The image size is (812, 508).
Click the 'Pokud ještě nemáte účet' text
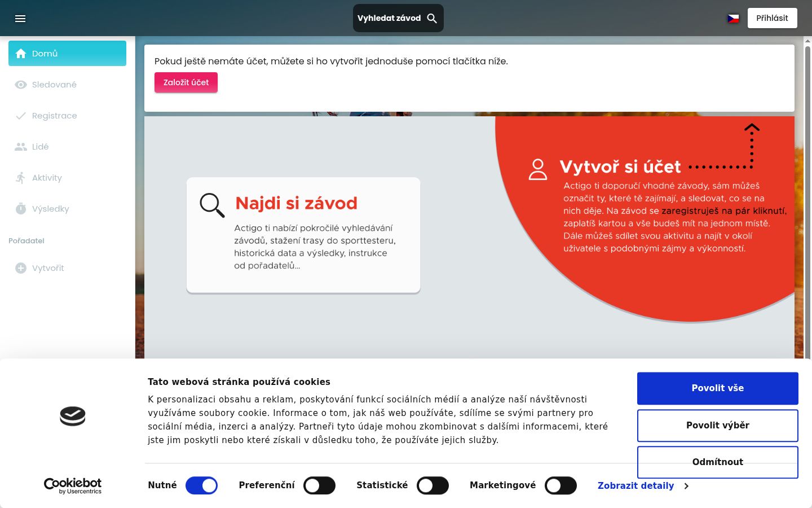click(x=331, y=61)
